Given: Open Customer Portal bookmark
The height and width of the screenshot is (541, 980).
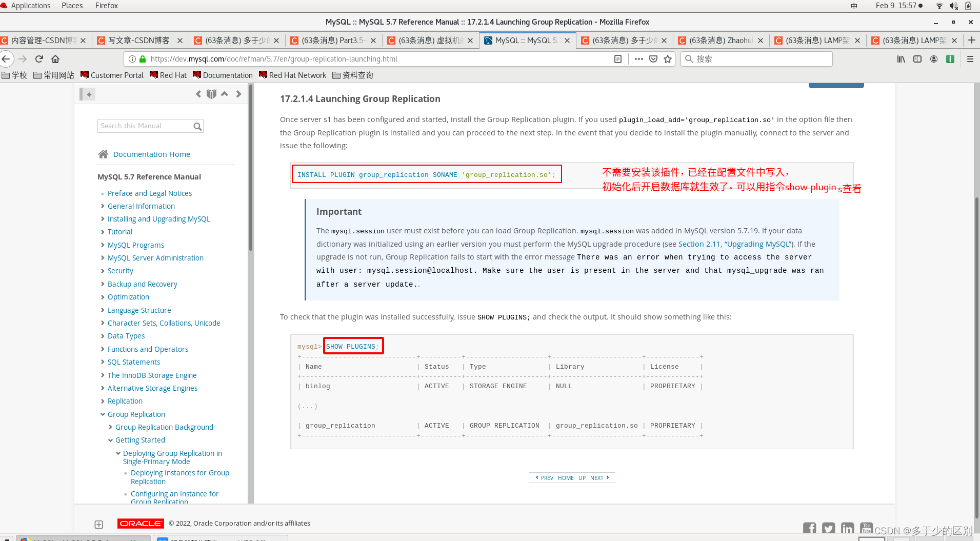Looking at the screenshot, I should pyautogui.click(x=112, y=75).
